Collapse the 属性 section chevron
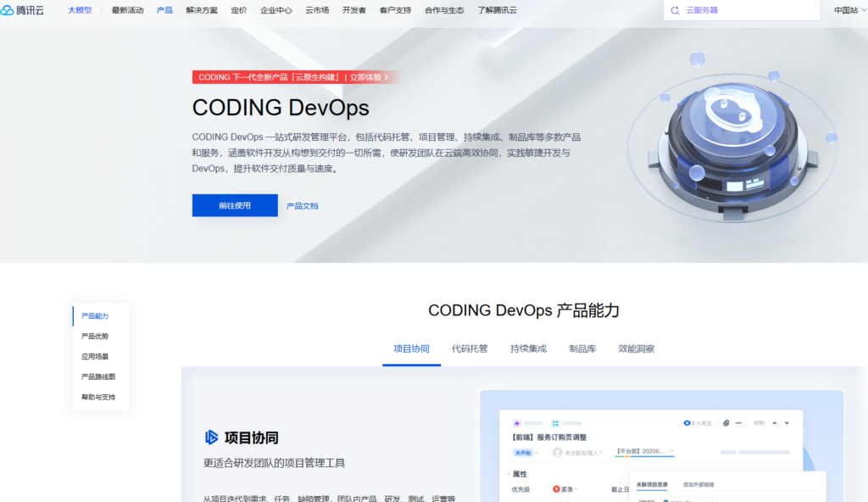 [x=509, y=474]
